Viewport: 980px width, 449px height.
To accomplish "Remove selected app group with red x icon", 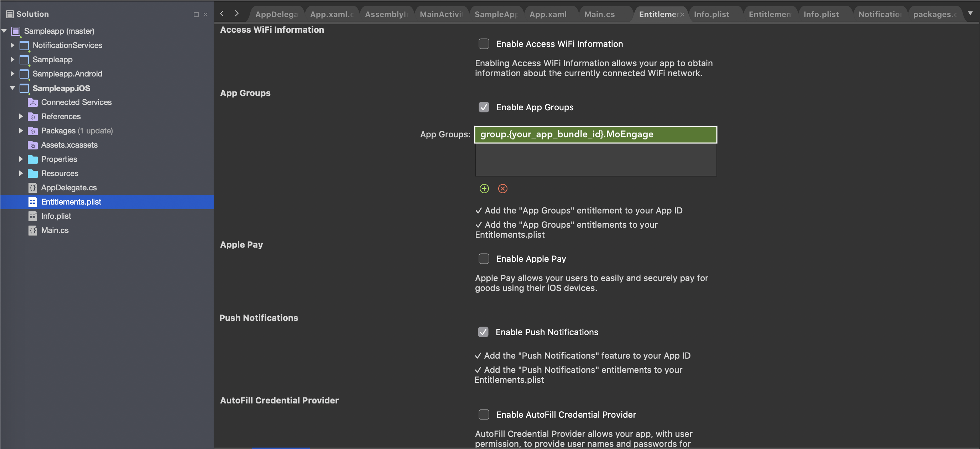I will [x=502, y=189].
